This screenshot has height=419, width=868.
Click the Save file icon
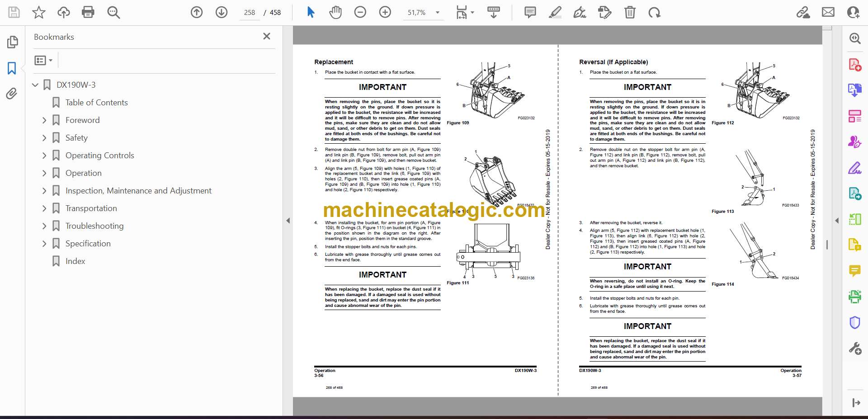[14, 12]
